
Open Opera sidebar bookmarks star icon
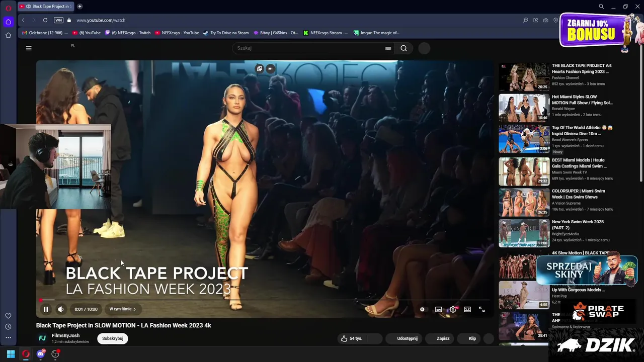pyautogui.click(x=8, y=35)
